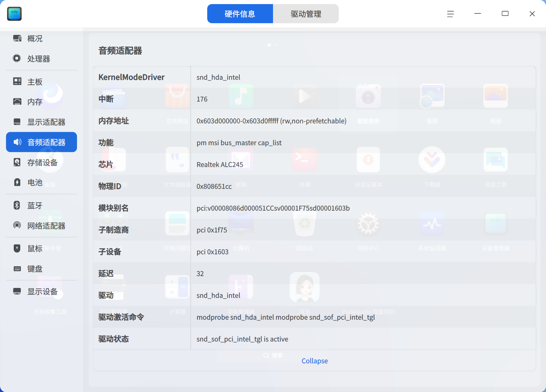Screen dimensions: 546x392
Task: Open 显示适配器 category in sidebar
Action: (x=41, y=122)
